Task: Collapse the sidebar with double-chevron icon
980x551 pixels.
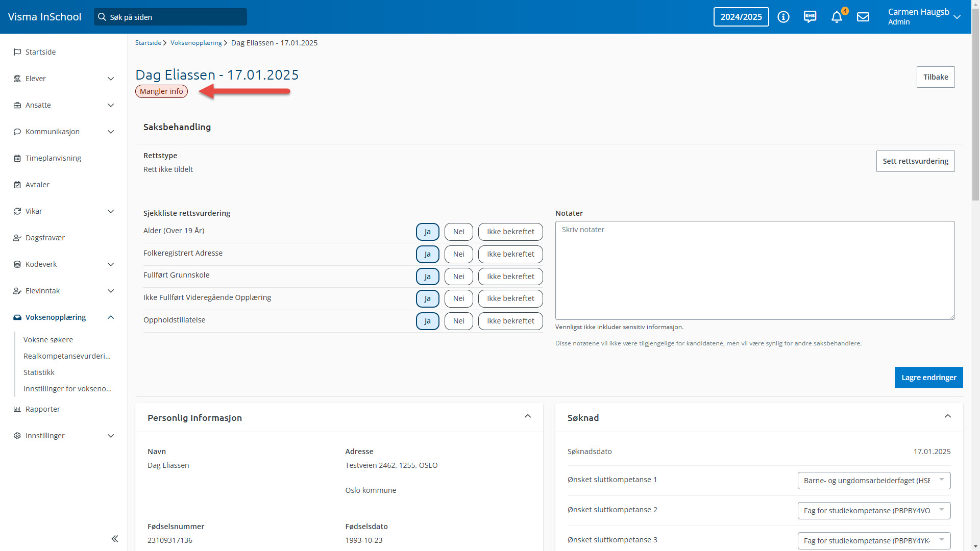Action: pos(115,539)
